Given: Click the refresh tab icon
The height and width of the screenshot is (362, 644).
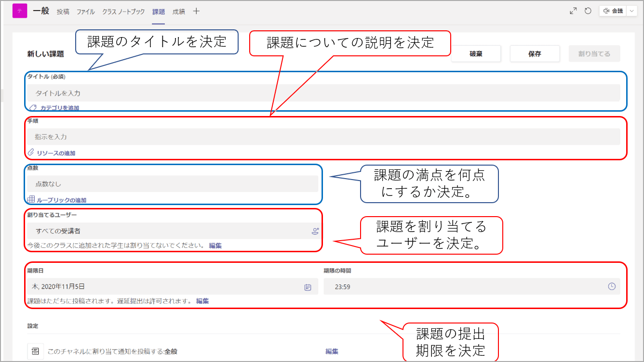Looking at the screenshot, I should pos(588,11).
